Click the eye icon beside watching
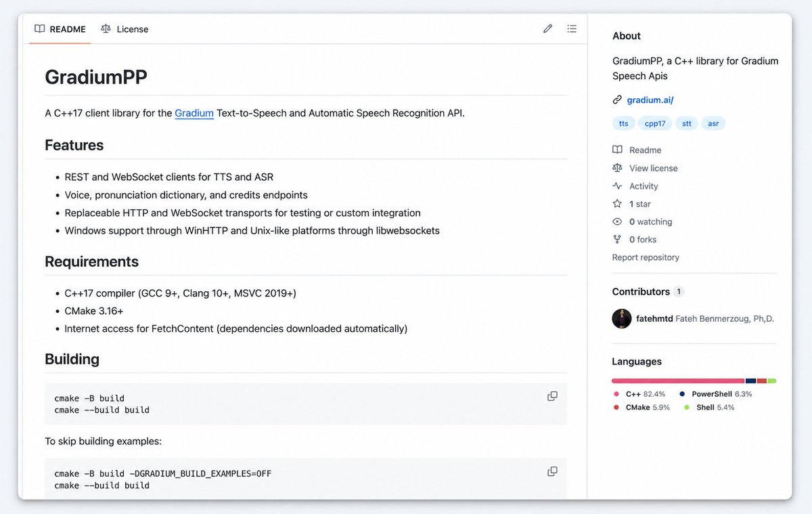This screenshot has height=514, width=812. pyautogui.click(x=617, y=221)
